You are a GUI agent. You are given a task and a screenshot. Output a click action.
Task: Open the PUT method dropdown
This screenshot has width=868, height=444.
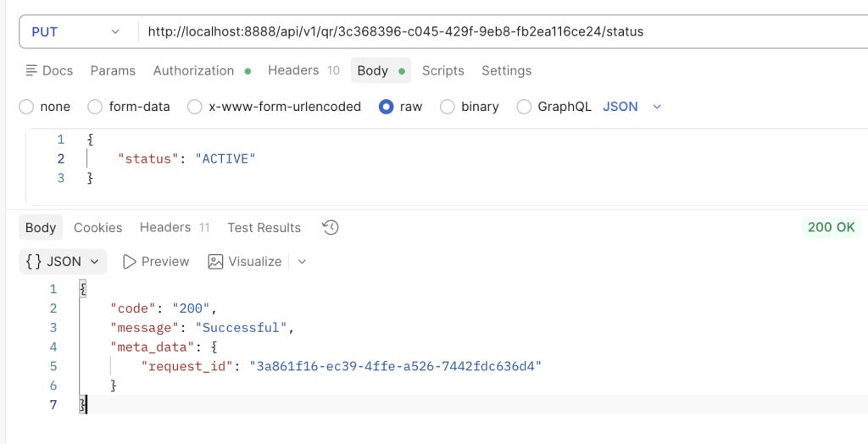tap(75, 31)
